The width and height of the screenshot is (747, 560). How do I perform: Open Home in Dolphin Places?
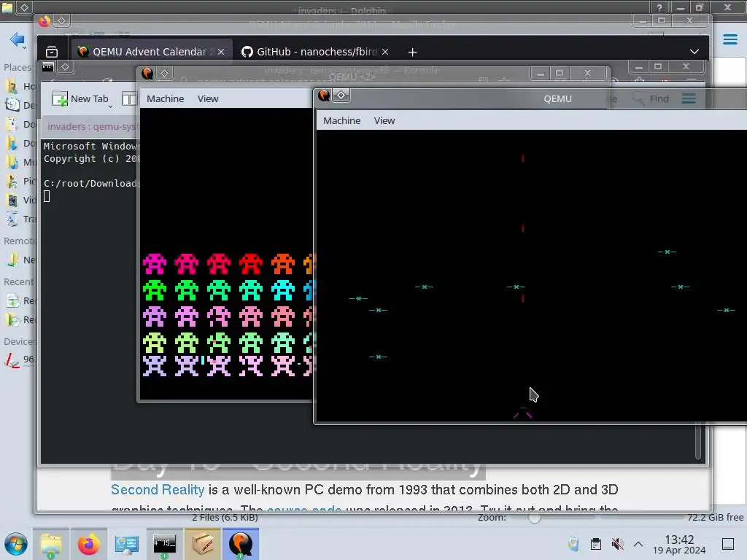[19, 86]
